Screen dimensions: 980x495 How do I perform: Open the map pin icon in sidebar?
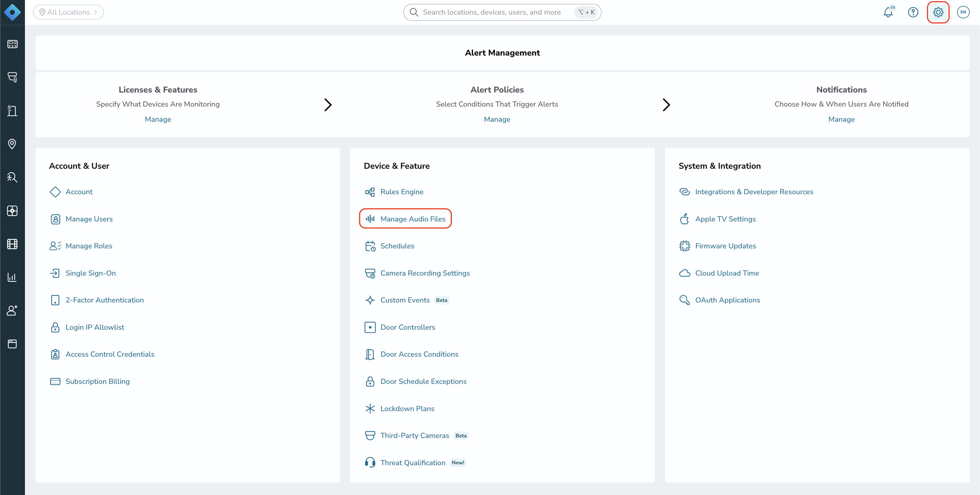click(12, 144)
